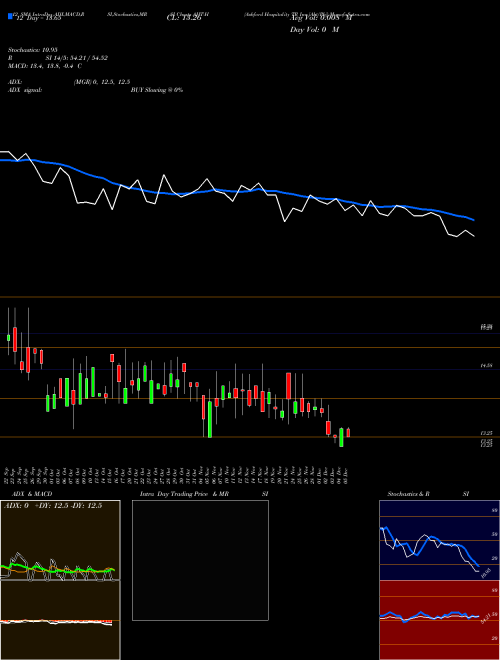The height and width of the screenshot is (660, 500).
Task: Click the last red candlestick on the chart
Action: pyautogui.click(x=348, y=432)
